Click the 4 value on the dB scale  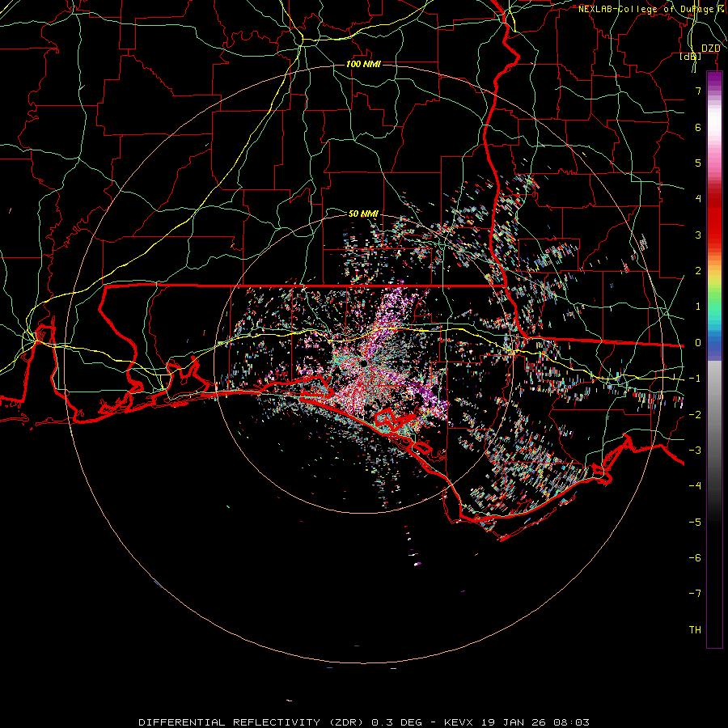coord(698,199)
